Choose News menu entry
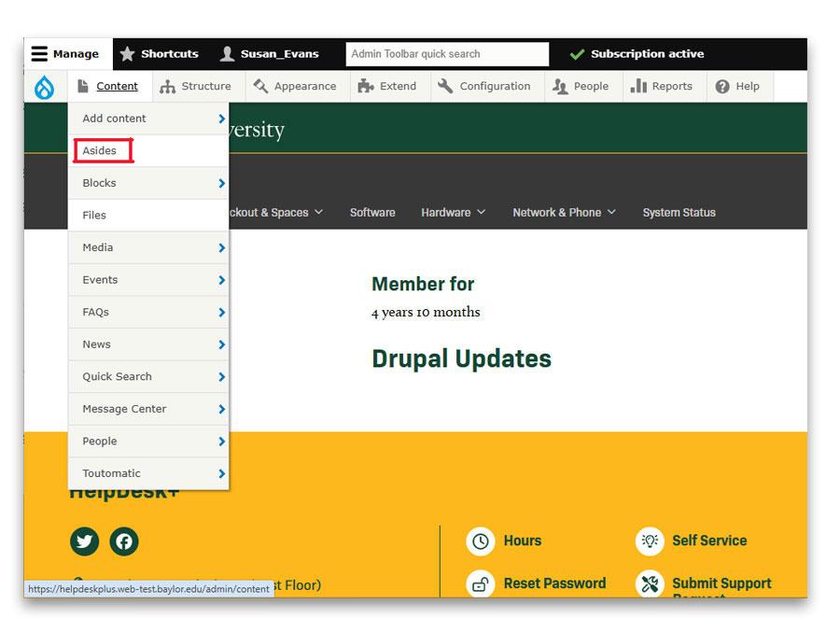840x632 pixels. click(148, 344)
